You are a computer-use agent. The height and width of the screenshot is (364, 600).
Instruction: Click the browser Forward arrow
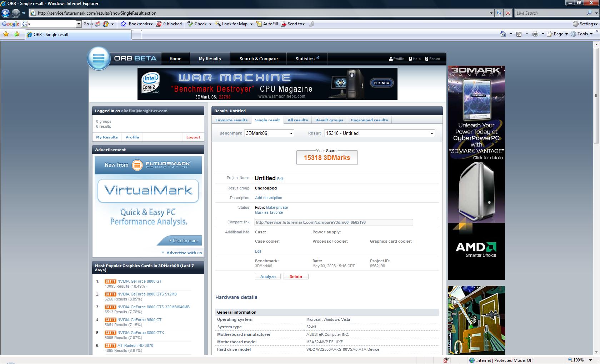coord(16,13)
